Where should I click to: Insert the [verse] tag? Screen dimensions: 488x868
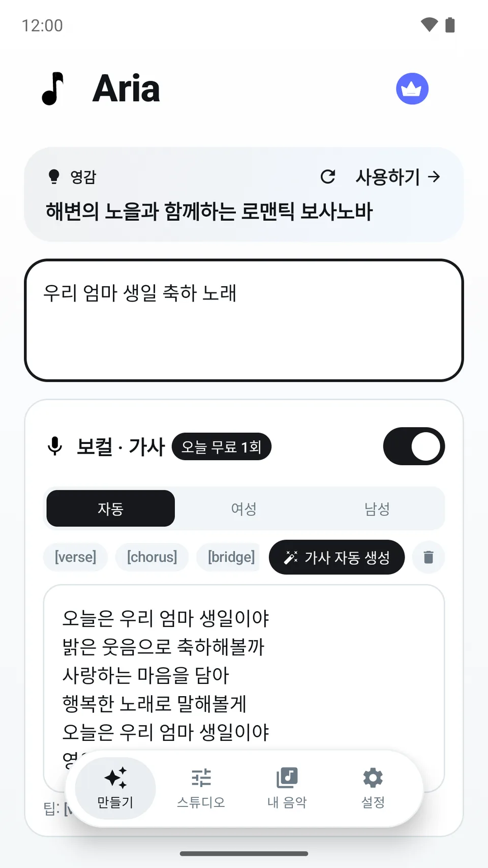[x=75, y=557]
